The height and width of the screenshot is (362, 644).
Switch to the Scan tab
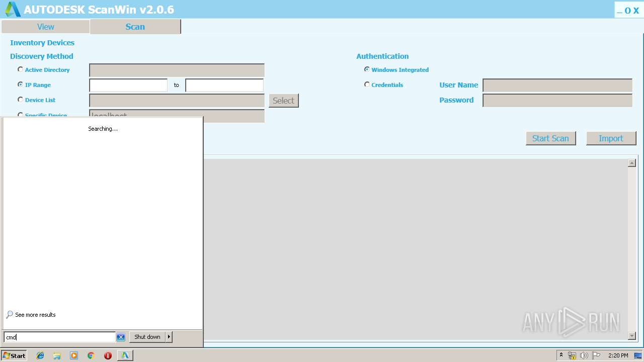[135, 27]
